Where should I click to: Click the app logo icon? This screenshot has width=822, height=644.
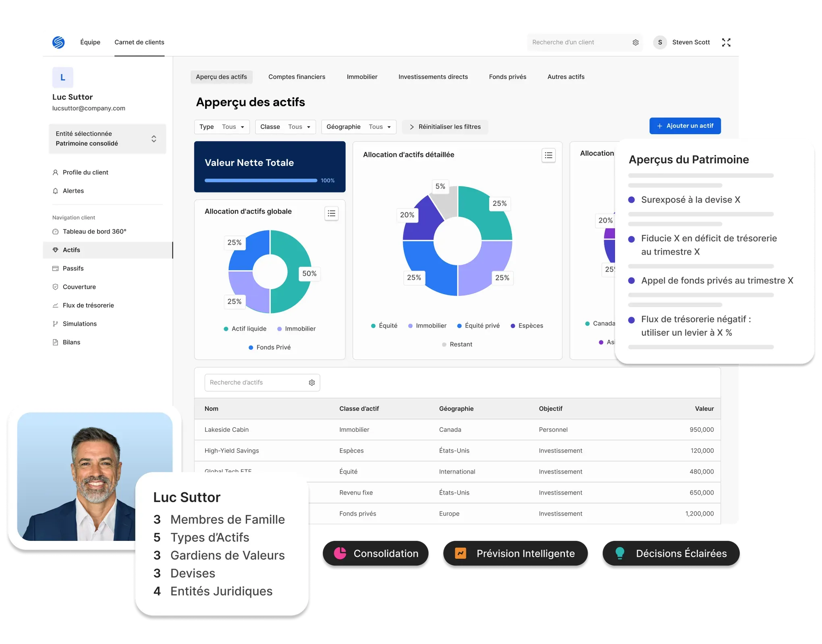tap(58, 42)
